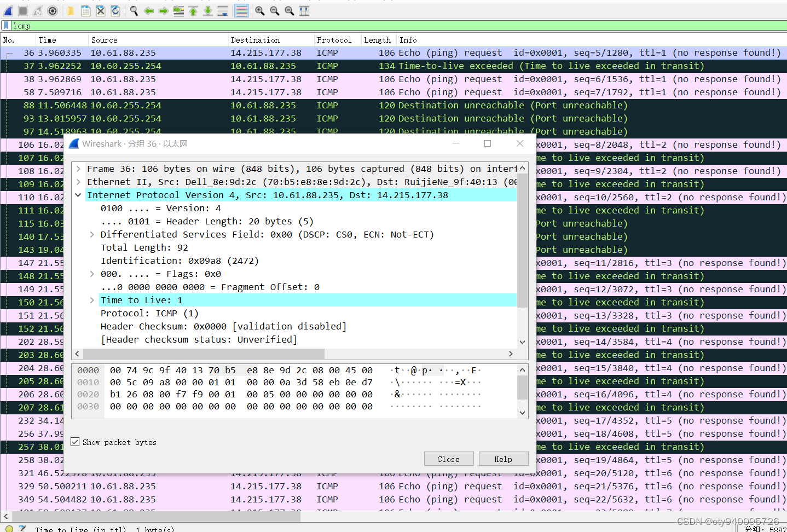The image size is (787, 532).
Task: Save this capture file
Action: tap(86, 11)
